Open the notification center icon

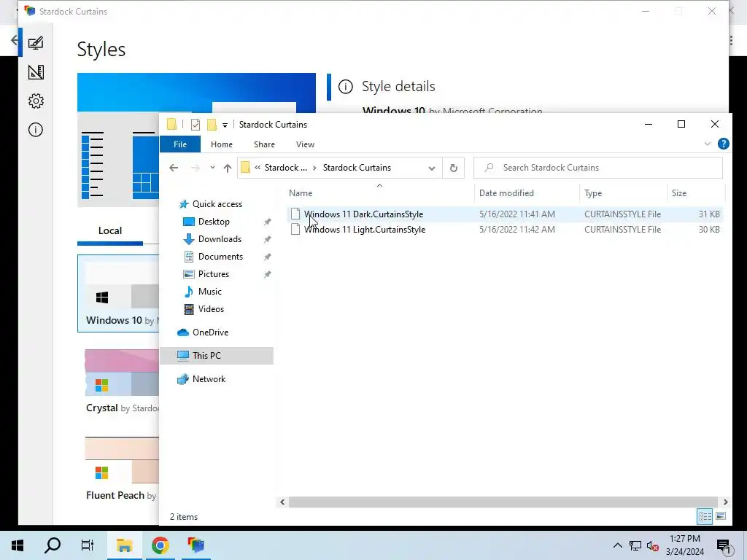pyautogui.click(x=724, y=546)
